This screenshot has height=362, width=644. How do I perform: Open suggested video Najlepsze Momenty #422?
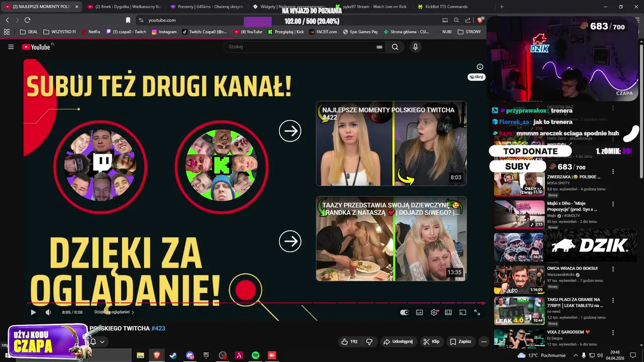click(x=391, y=144)
